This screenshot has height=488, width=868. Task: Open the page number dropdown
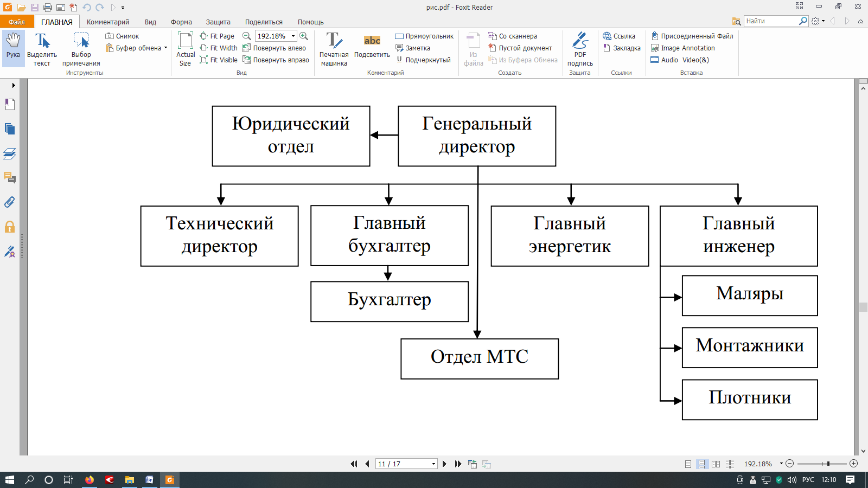click(433, 464)
